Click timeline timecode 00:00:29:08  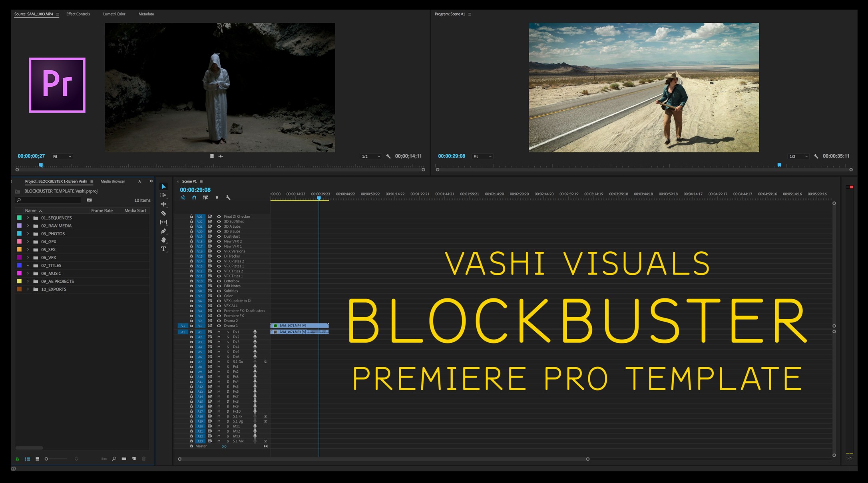coord(195,190)
